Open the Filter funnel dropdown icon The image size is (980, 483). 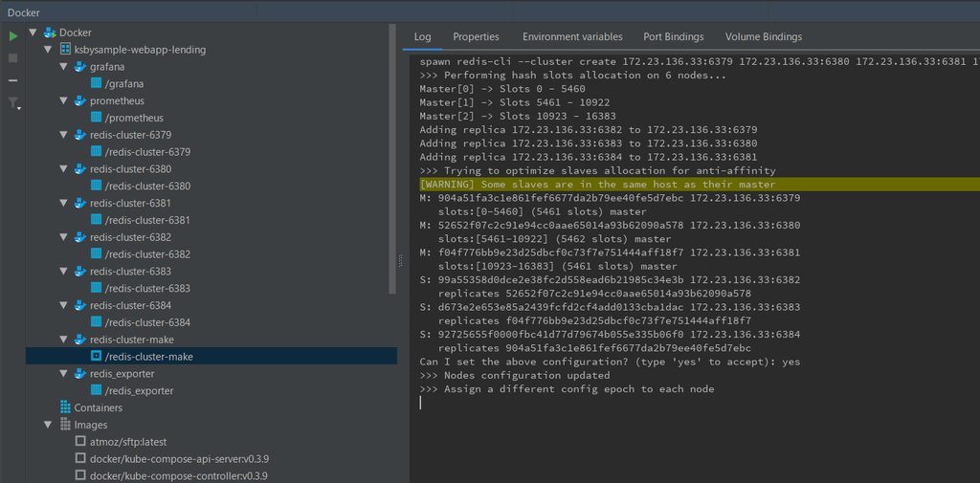tap(13, 103)
